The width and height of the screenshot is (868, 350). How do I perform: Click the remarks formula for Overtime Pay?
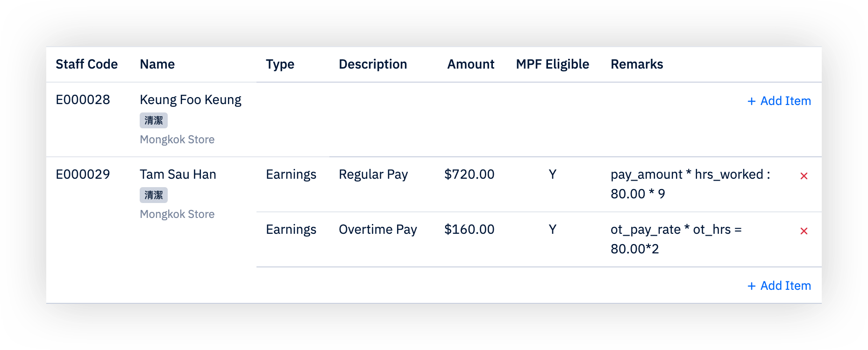676,239
